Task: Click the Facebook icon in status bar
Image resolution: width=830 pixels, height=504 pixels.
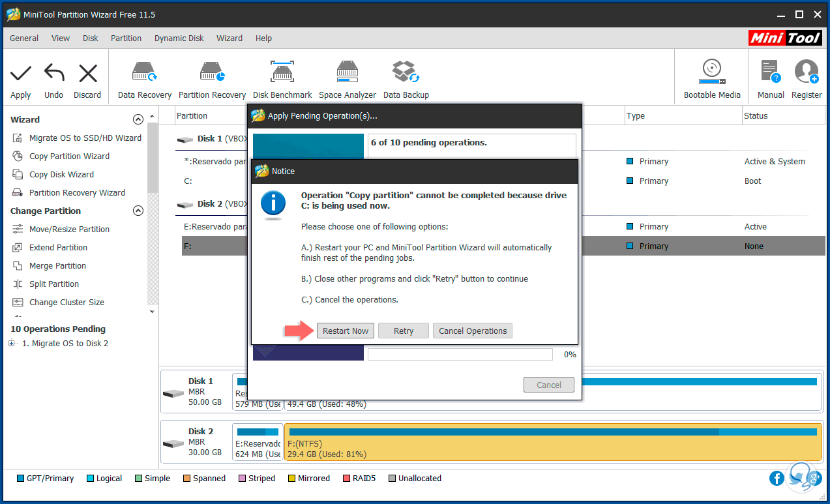Action: 777,479
